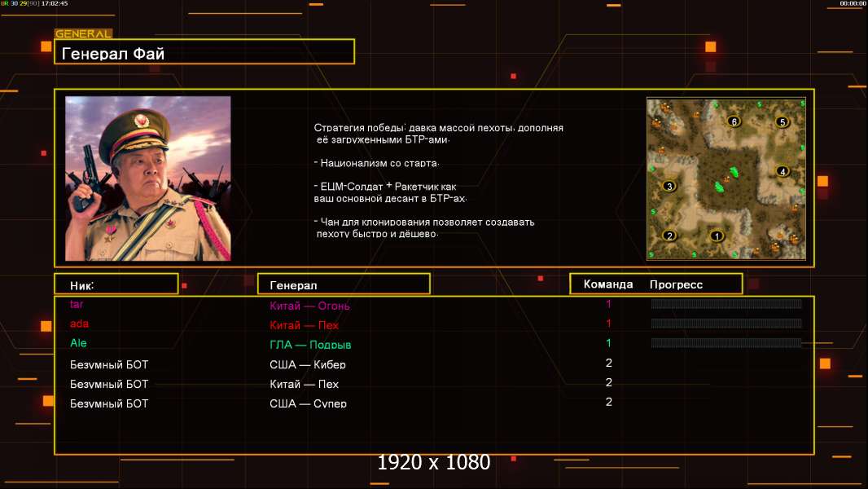This screenshot has height=489, width=868.
Task: Select the Генерал Фай title bar
Action: click(x=204, y=52)
